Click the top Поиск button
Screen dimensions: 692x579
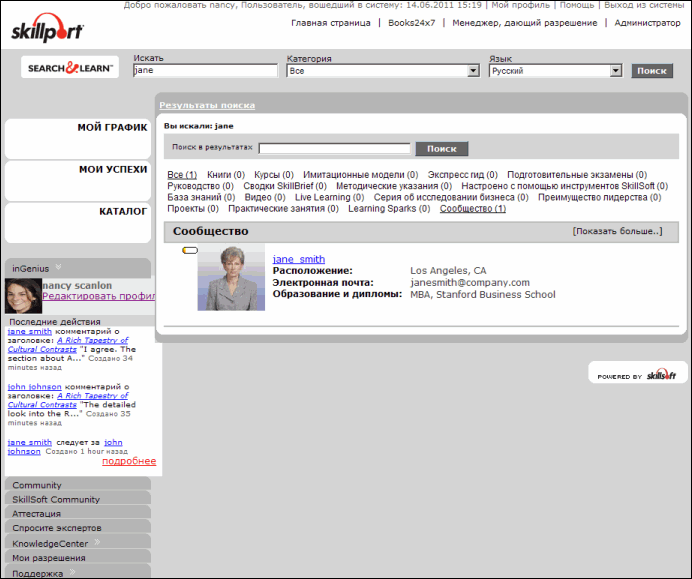(x=652, y=71)
